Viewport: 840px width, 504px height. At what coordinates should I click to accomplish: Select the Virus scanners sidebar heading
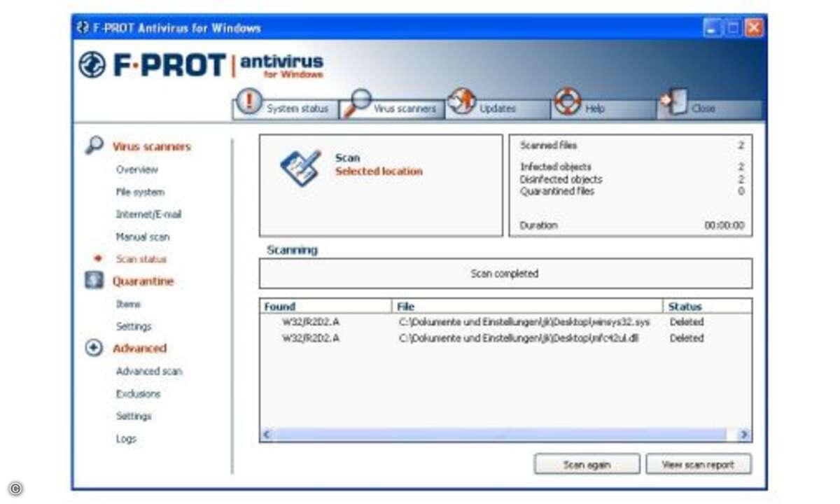point(151,147)
